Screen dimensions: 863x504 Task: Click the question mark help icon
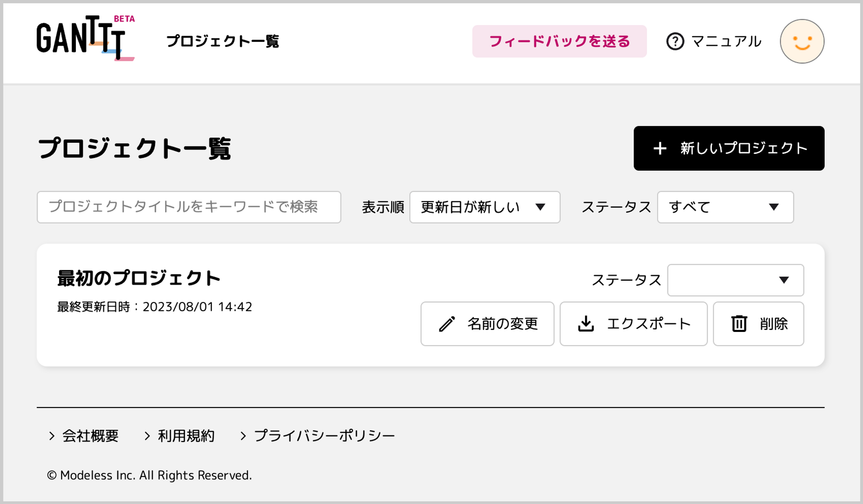[x=675, y=41]
